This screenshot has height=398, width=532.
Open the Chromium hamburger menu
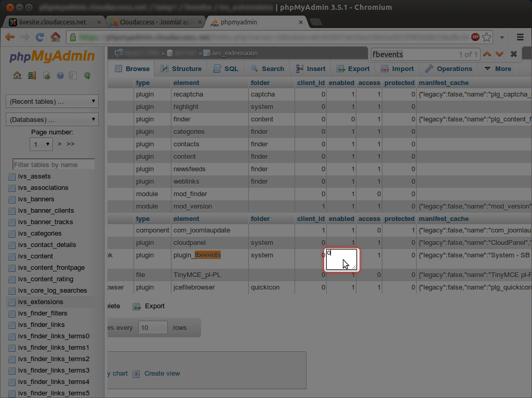pos(520,37)
